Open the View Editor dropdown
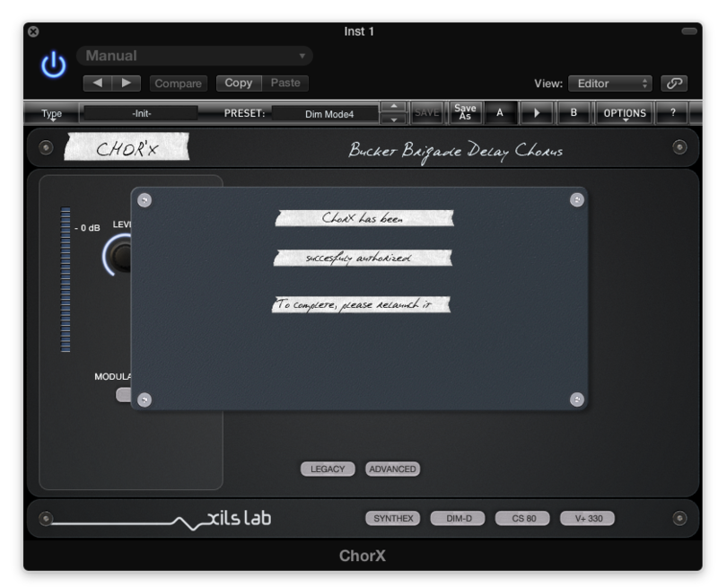Image resolution: width=718 pixels, height=588 pixels. click(610, 83)
